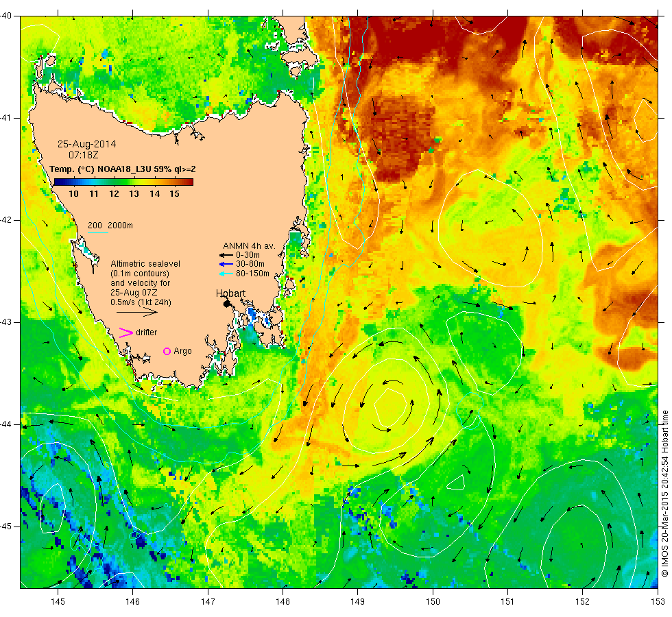
Task: Click the latitude axis label -45
Action: click(6, 527)
